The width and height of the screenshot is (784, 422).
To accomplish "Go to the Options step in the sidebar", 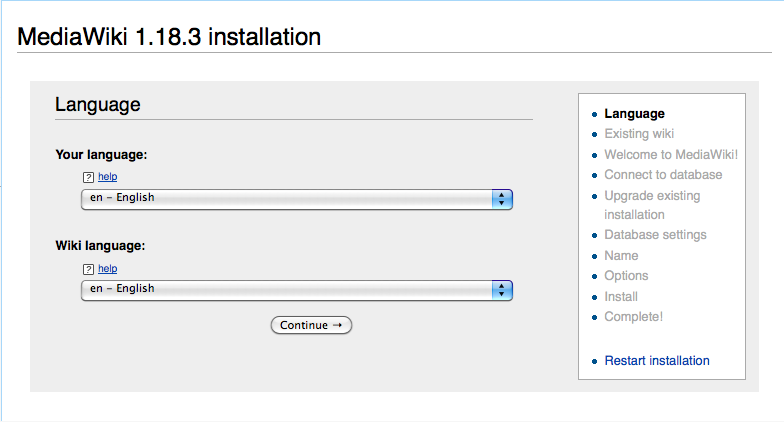I will click(626, 276).
